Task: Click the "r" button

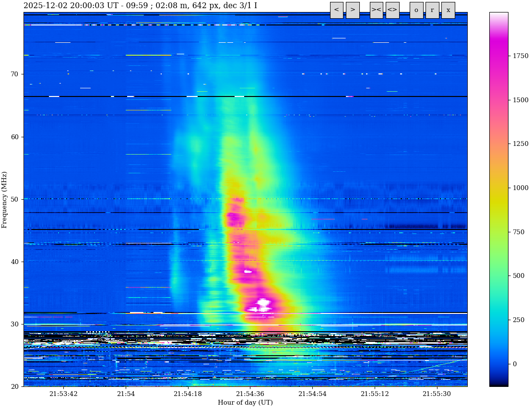Action: click(x=432, y=10)
